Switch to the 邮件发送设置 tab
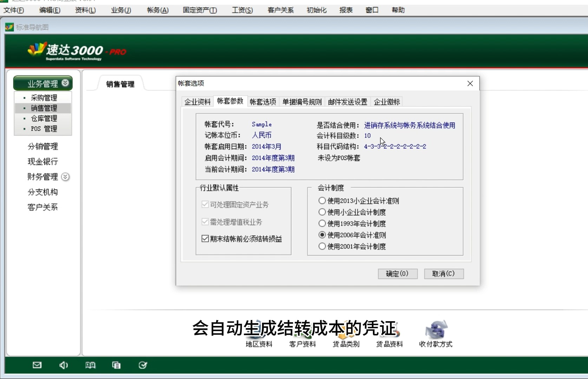588x379 pixels. pos(348,102)
